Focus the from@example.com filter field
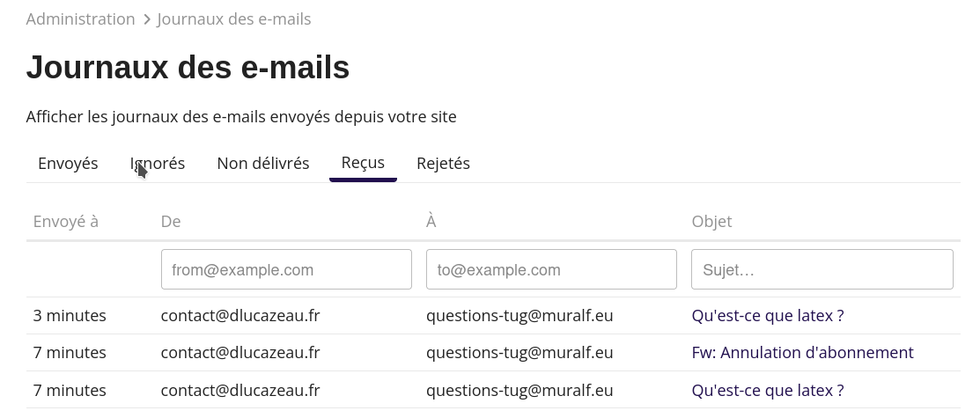The image size is (980, 418). (286, 269)
